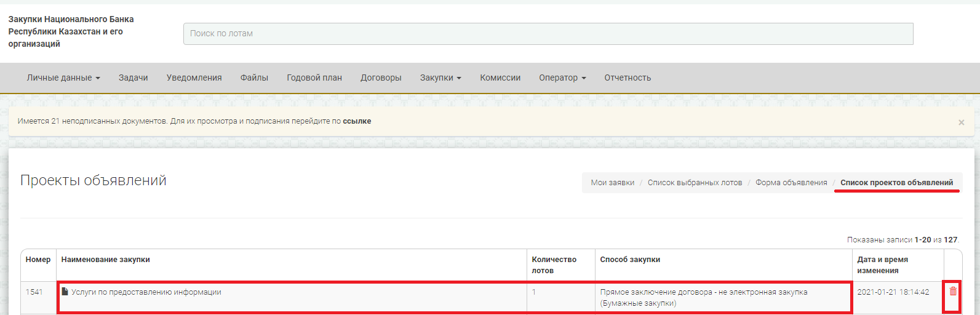Screen dimensions: 980x315
Task: Open the Комиссии menu item
Action: click(x=500, y=78)
